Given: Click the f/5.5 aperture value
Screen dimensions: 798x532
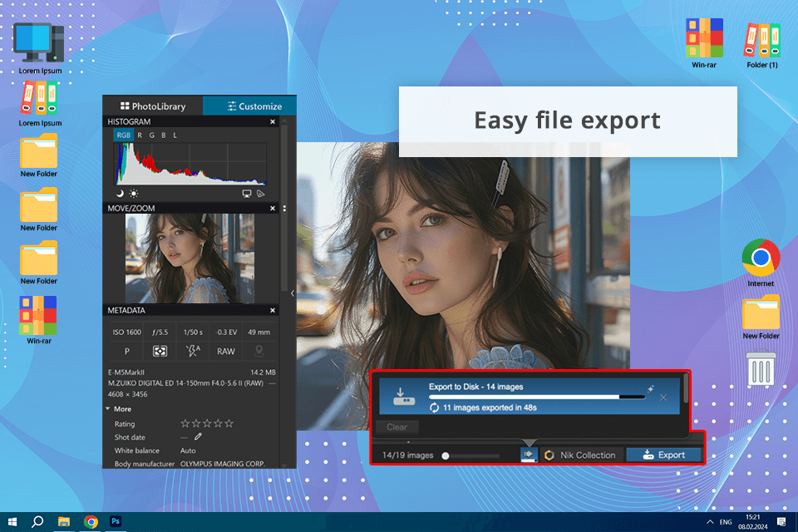Looking at the screenshot, I should point(160,332).
